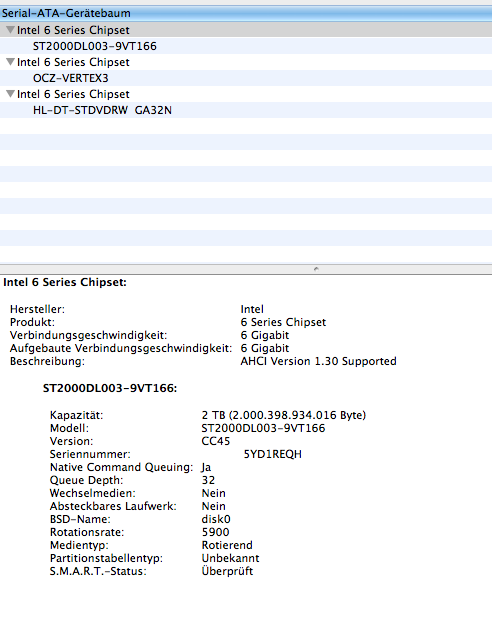
Task: Click the 'Rotationsrate:' label
Action: click(87, 532)
